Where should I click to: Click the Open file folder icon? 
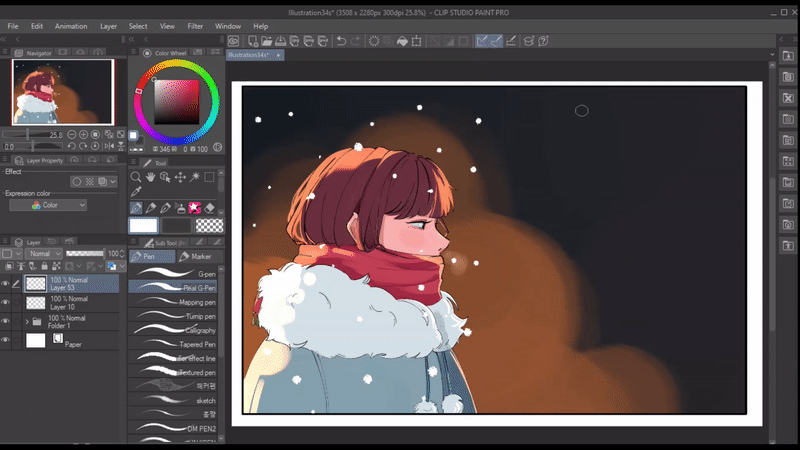coord(266,41)
